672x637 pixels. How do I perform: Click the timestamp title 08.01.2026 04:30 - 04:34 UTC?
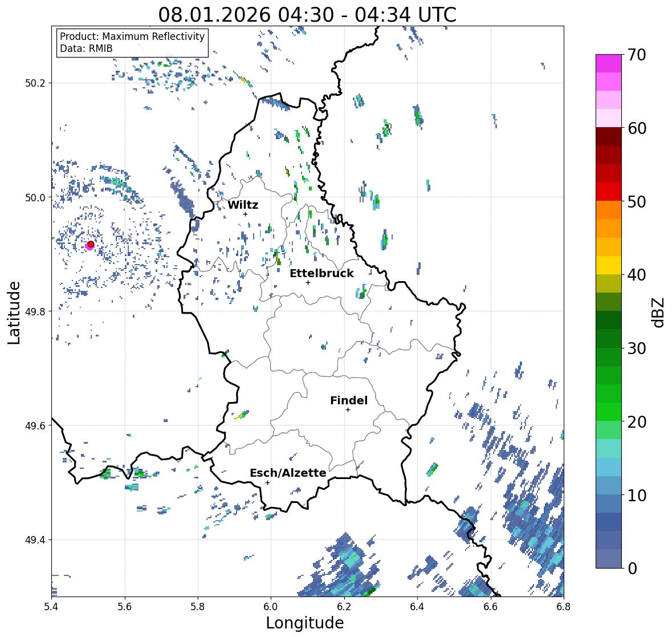[x=307, y=15]
